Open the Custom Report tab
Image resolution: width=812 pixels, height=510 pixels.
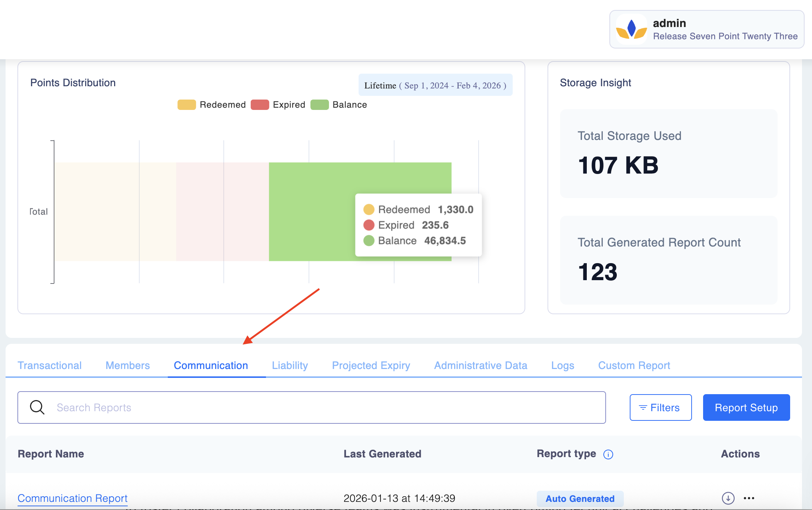tap(634, 365)
